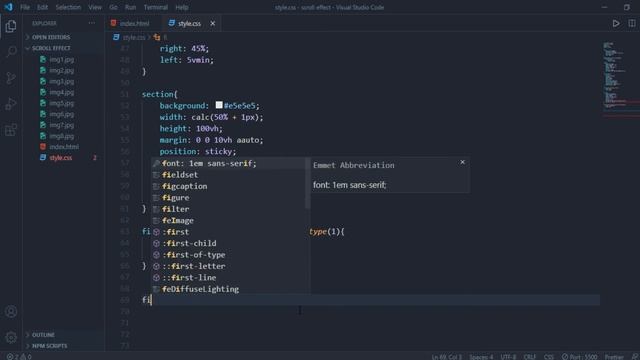Viewport: 640px width, 360px height.
Task: Click the errors and warnings status indicator
Action: click(x=19, y=357)
